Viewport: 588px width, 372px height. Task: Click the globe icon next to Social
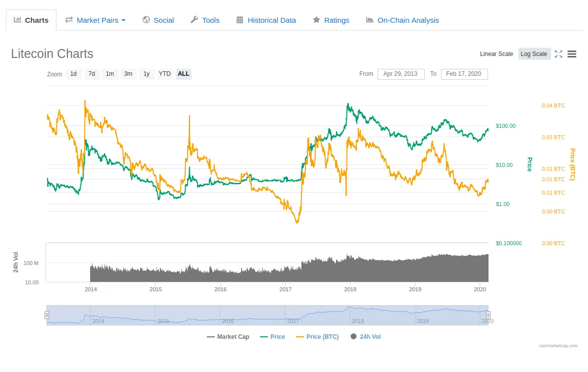point(146,19)
